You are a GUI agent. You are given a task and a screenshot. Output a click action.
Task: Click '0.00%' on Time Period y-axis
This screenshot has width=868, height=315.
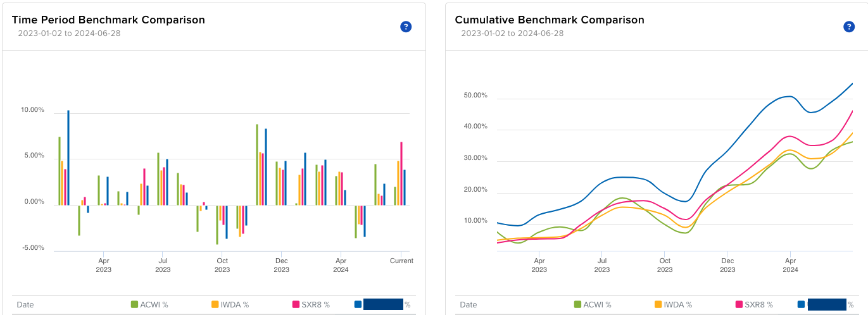[34, 202]
